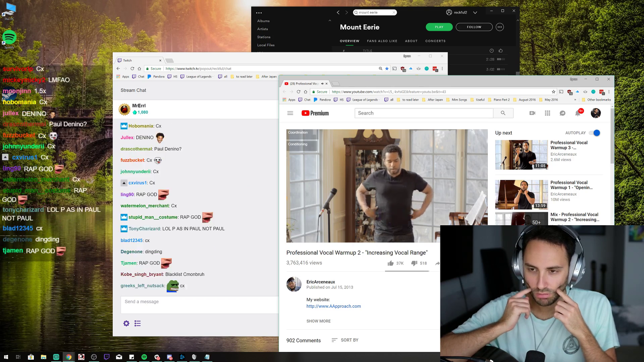This screenshot has height=362, width=644.
Task: Open Stations in Spotify sidebar
Action: point(264,37)
